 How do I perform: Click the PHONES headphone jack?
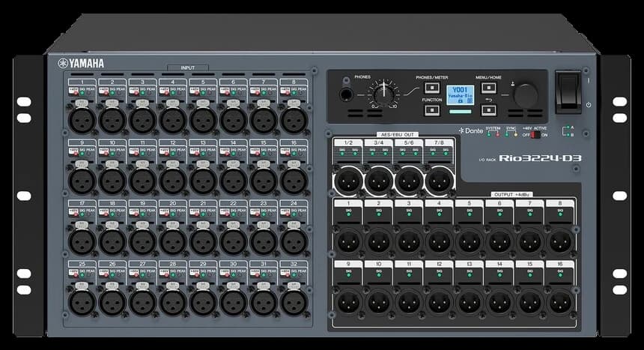coord(346,95)
